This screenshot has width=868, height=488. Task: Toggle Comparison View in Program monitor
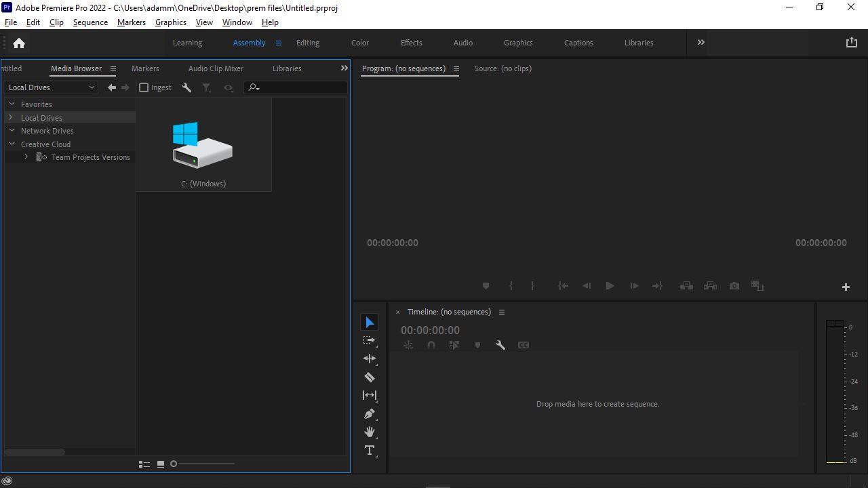tap(758, 286)
